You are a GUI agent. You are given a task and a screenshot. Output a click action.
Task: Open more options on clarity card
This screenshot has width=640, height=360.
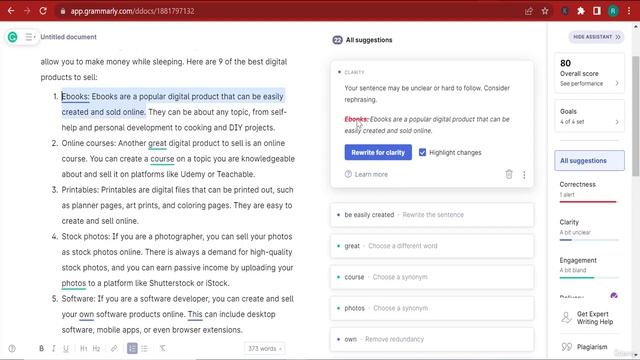(x=524, y=175)
